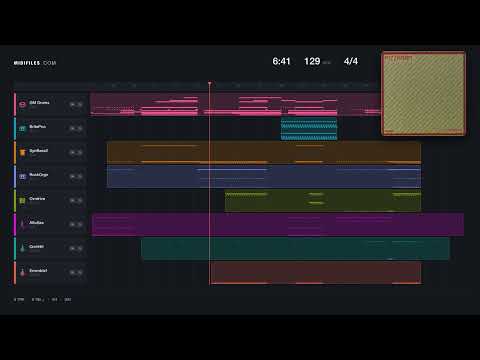Mute the teal-colored track
The width and height of the screenshot is (480, 360).
coord(72,248)
